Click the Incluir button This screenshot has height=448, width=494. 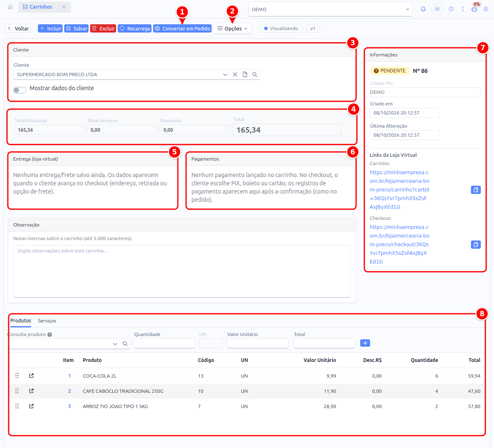(x=50, y=28)
